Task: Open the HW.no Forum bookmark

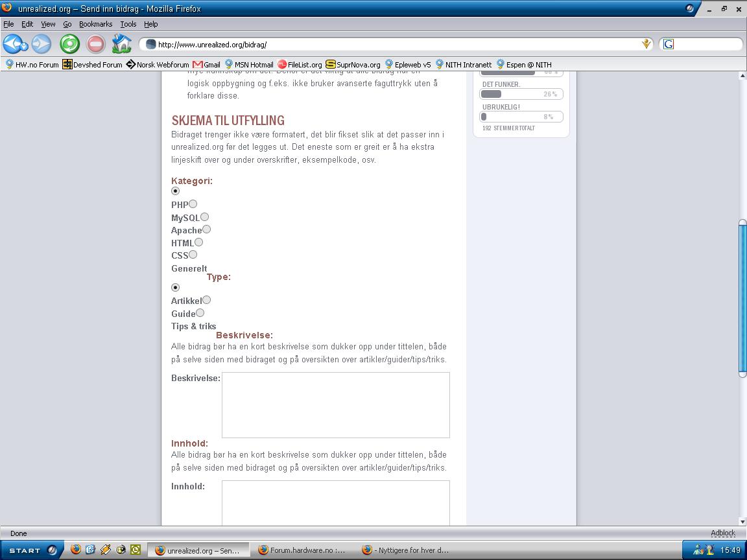Action: tap(32, 64)
